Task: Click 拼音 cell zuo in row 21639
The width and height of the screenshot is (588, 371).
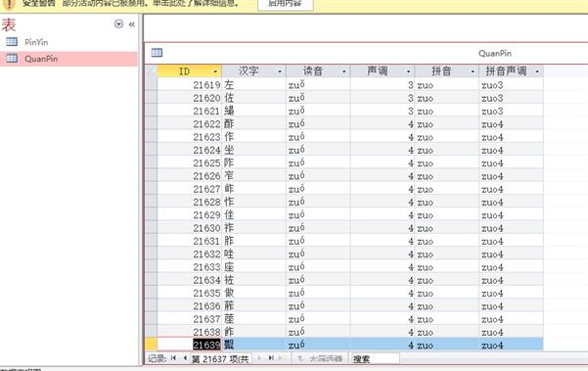Action: coord(447,345)
